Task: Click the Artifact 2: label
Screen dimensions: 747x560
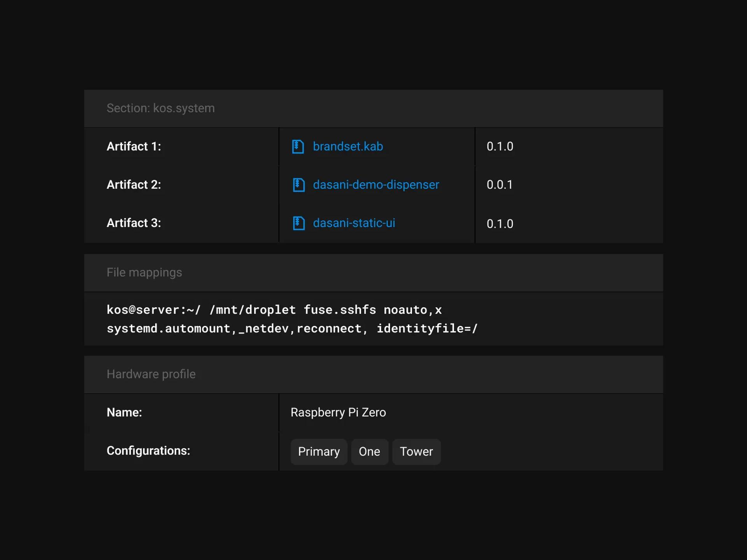Action: pyautogui.click(x=134, y=185)
